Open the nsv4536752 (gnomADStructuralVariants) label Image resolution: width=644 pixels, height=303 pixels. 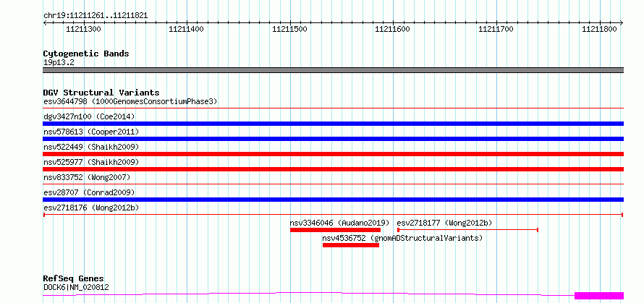(402, 238)
